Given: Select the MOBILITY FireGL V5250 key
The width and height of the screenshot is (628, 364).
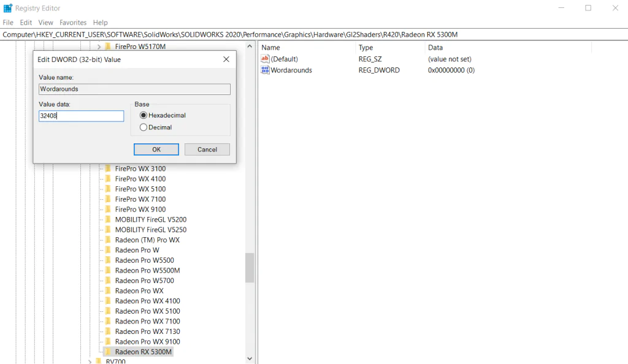Looking at the screenshot, I should [x=151, y=230].
